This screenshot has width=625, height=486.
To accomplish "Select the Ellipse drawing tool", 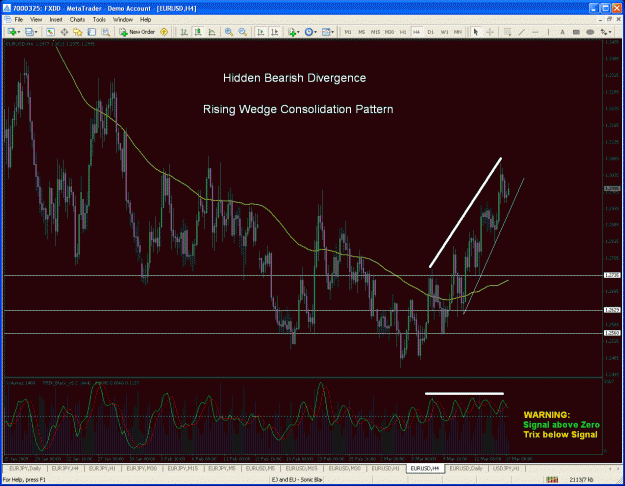I will tap(590, 32).
